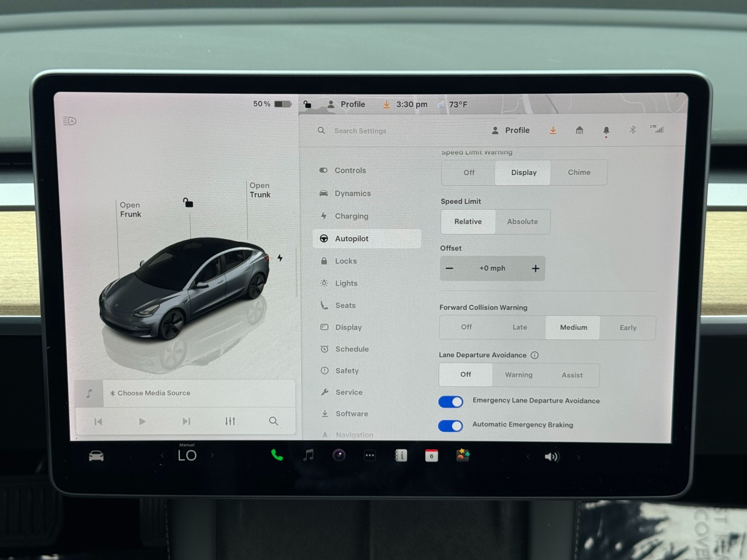Screen dimensions: 747x560
Task: Open the Profile dropdown in settings header
Action: coord(511,130)
